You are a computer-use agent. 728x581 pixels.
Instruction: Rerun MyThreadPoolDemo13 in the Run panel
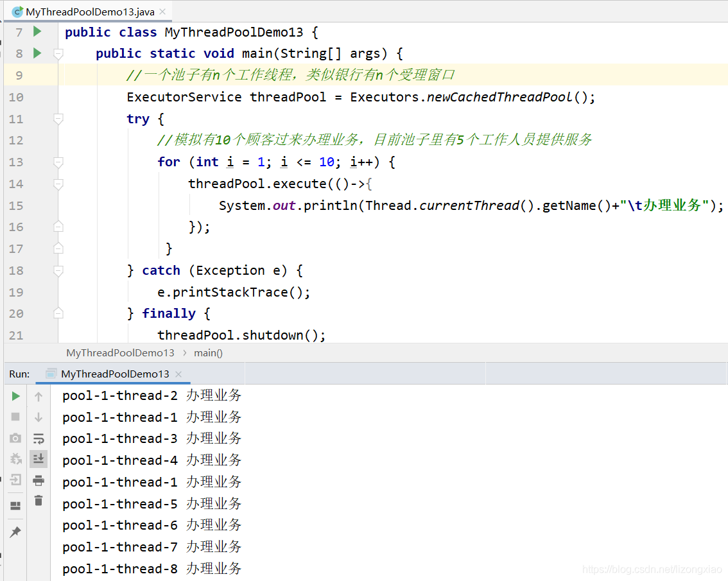[x=16, y=396]
